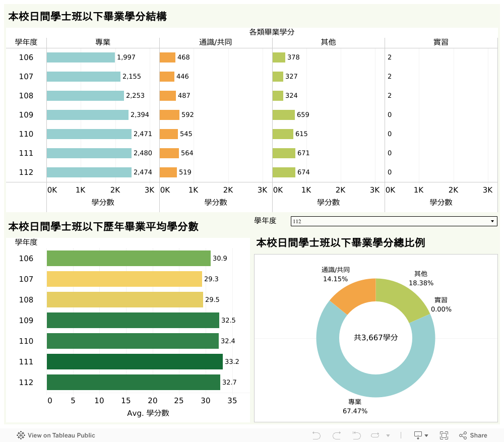The image size is (504, 442).
Task: Click the Undo arrow icon
Action: point(317,435)
